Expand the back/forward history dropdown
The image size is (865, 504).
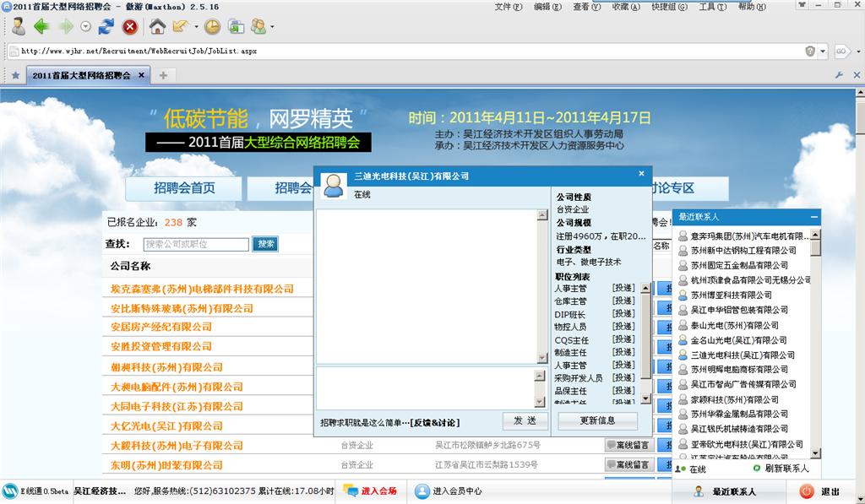(x=85, y=26)
